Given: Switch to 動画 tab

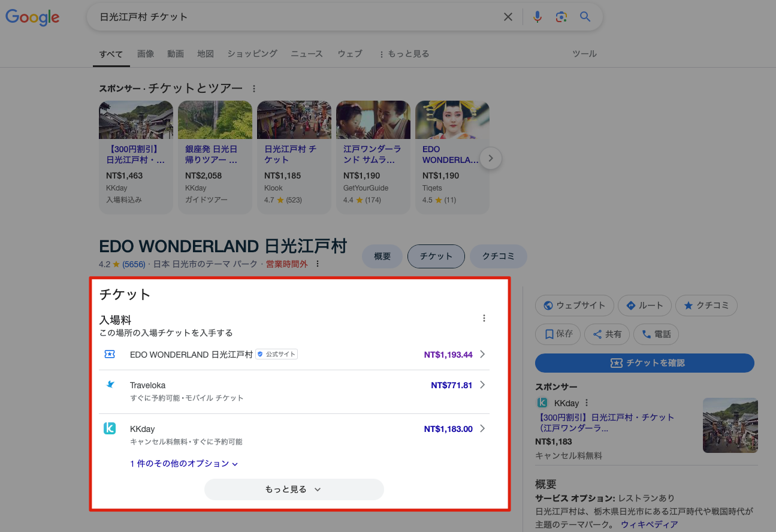Looking at the screenshot, I should [176, 54].
